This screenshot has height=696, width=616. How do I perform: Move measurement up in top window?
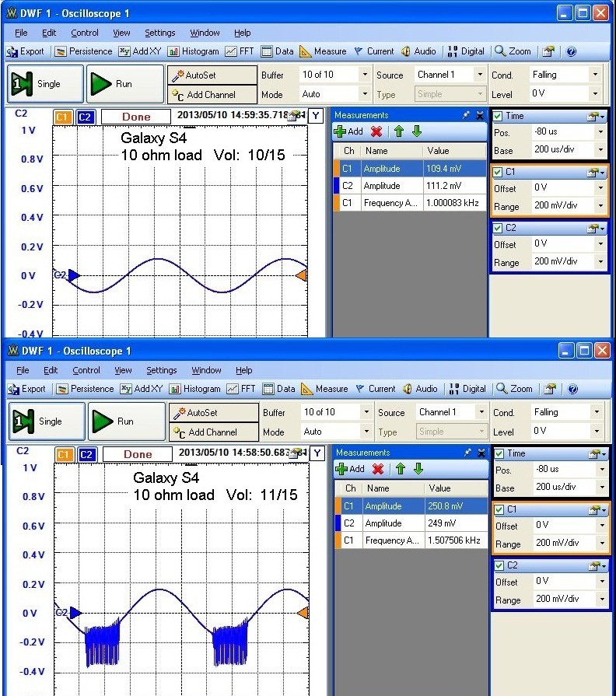click(398, 131)
